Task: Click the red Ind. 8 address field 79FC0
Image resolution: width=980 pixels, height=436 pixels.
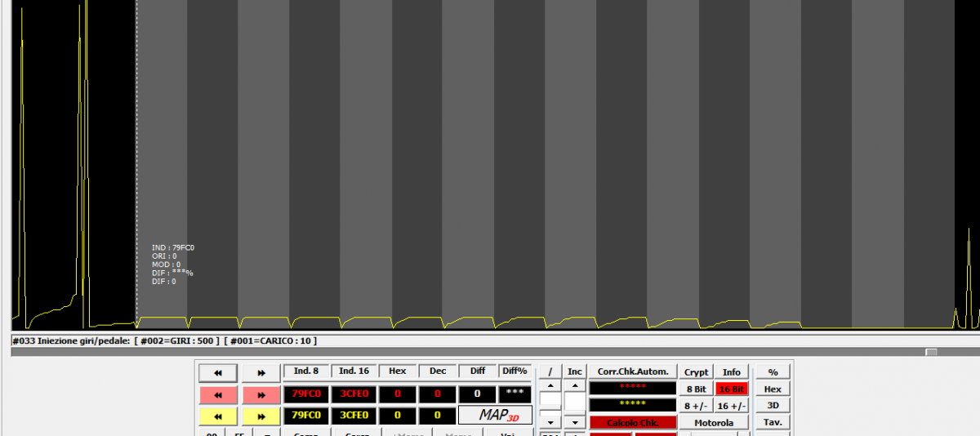Action: pos(306,394)
